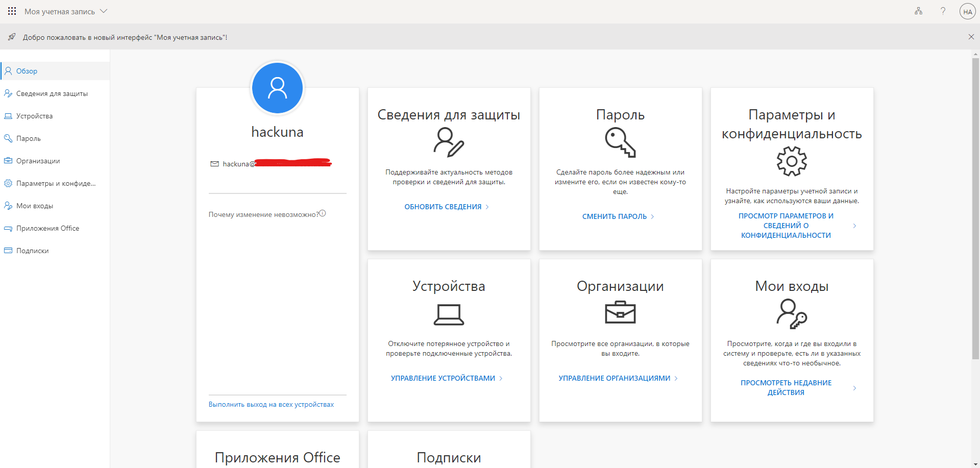Click the Мои входы card title

pyautogui.click(x=792, y=286)
